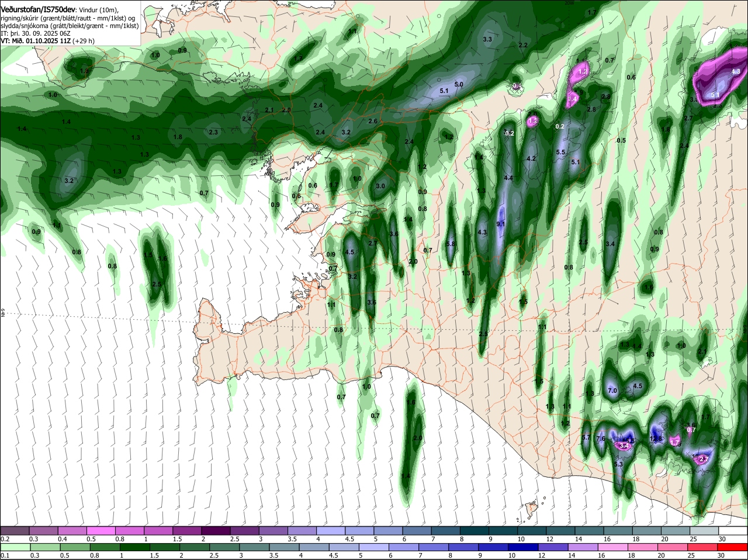Click the snow legend swatch between 4 and 4.5
The image size is (748, 560).
coord(332,530)
